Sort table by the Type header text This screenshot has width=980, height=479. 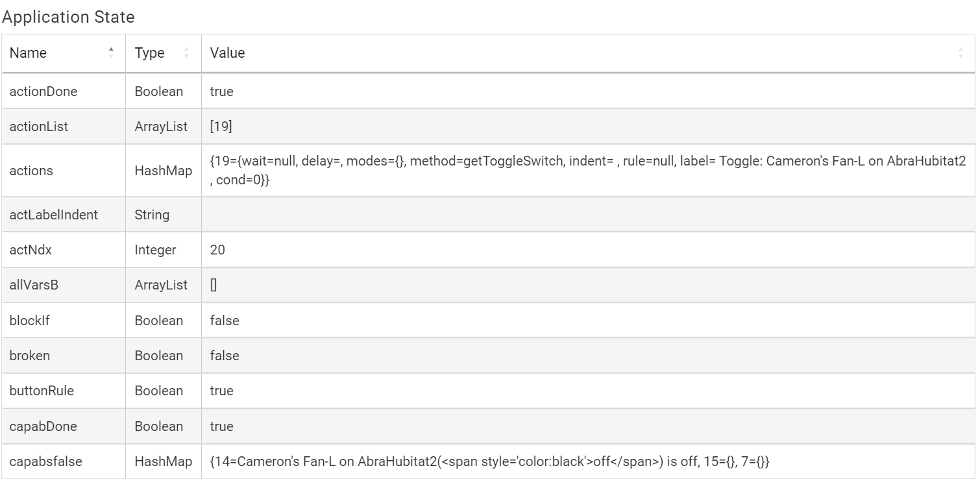pos(150,53)
